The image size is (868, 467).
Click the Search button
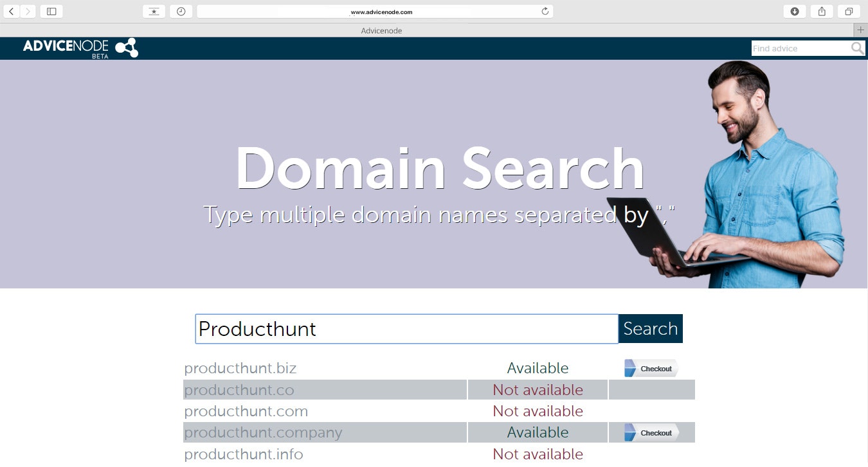651,329
